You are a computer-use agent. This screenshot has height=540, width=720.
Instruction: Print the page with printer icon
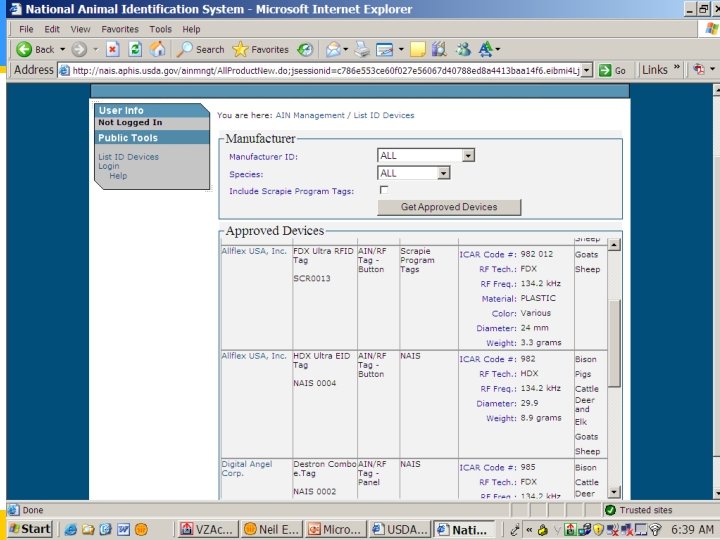click(362, 49)
